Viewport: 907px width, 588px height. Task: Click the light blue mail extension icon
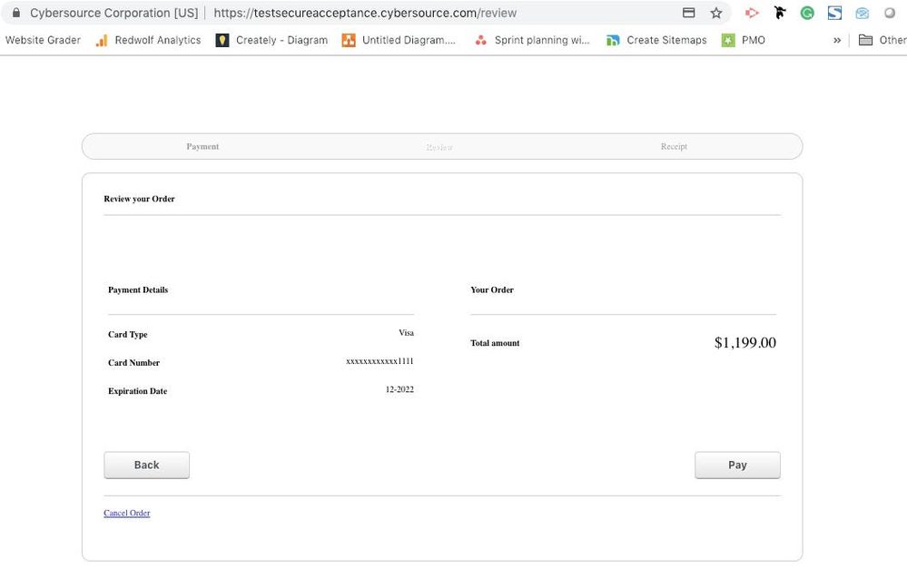click(x=862, y=13)
